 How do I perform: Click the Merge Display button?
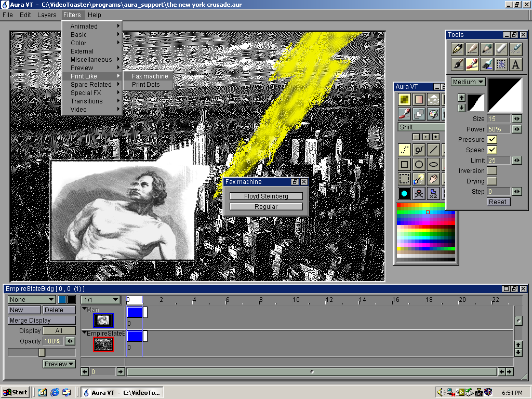point(42,321)
